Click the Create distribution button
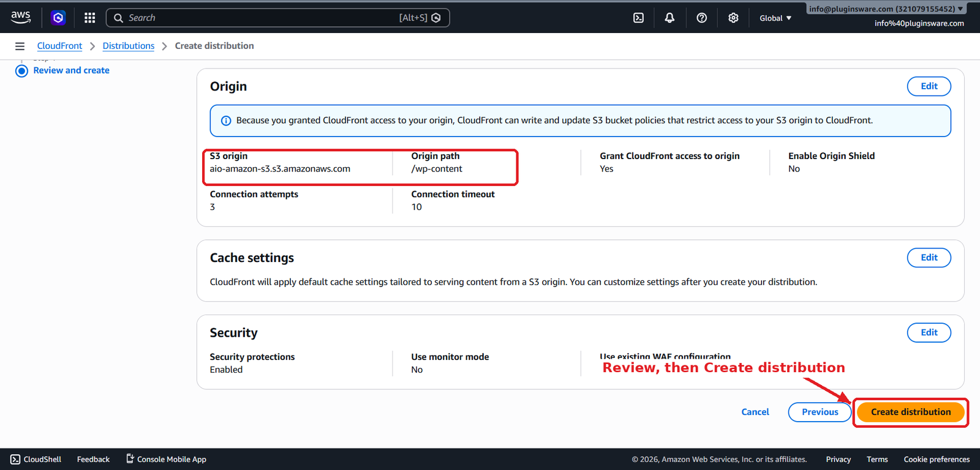 tap(910, 412)
